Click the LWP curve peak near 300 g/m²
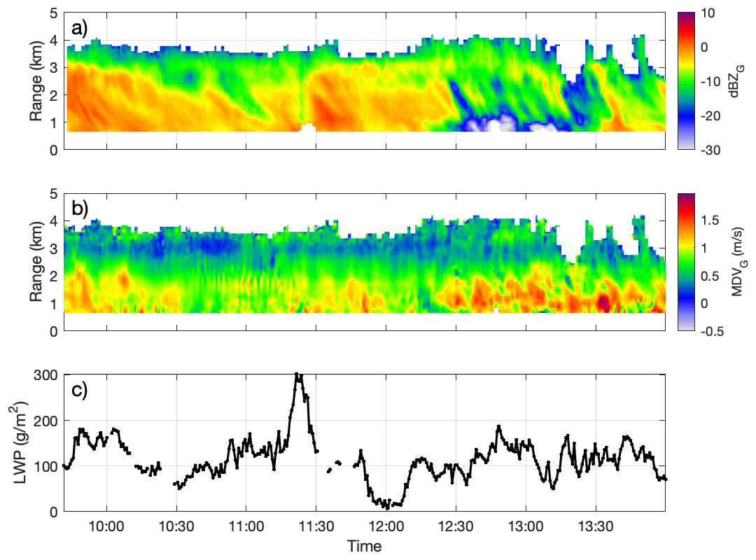756x560 pixels. (298, 377)
